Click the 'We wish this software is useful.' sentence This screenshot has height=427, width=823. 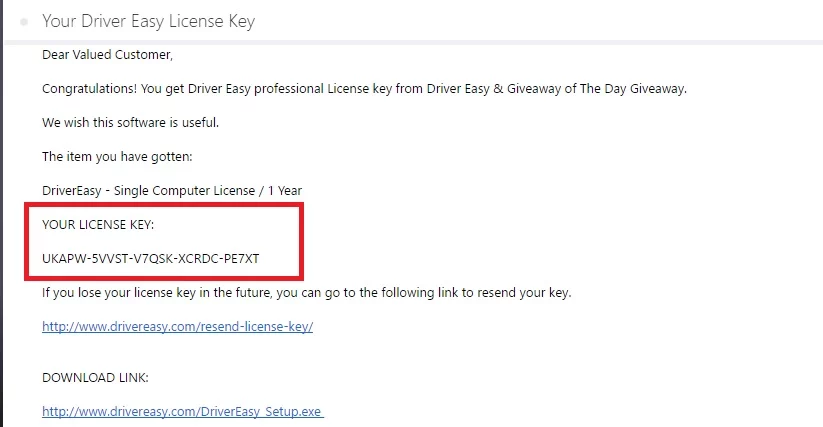(x=130, y=123)
